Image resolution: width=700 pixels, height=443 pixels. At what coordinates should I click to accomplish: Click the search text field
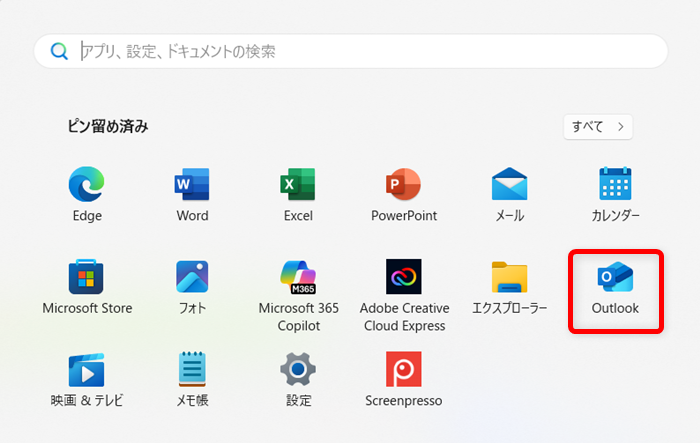[x=360, y=51]
